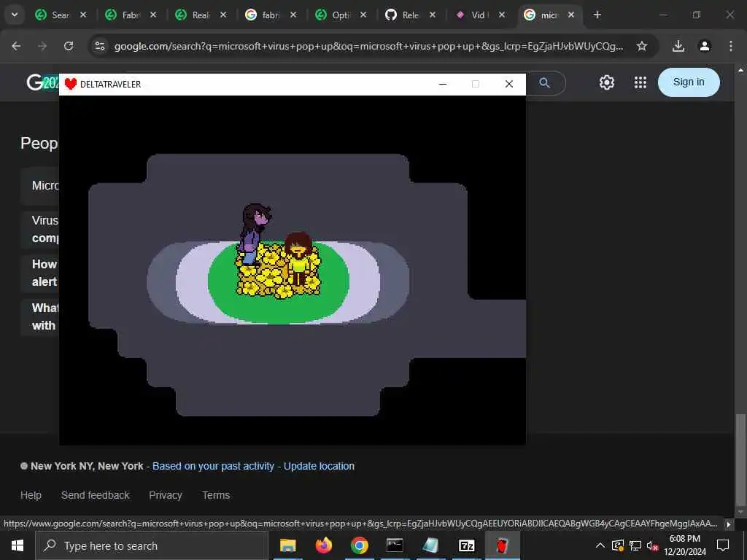Switch to the GitHub "Rele" tab
Viewport: 747px width, 560px height.
point(403,15)
